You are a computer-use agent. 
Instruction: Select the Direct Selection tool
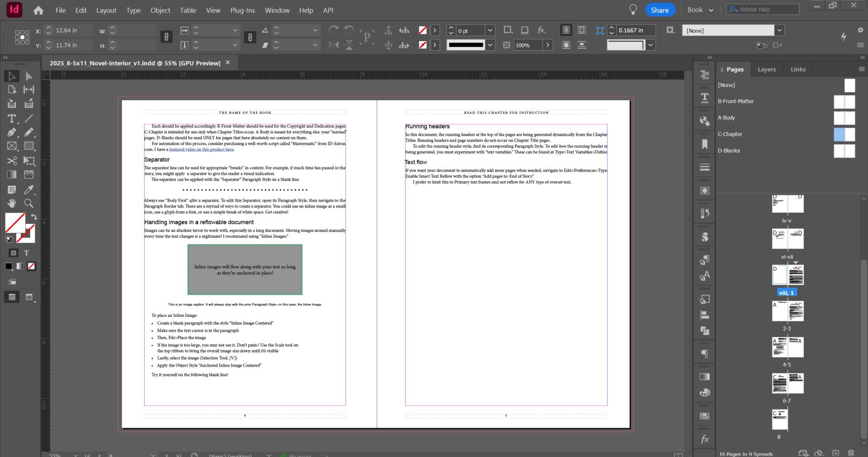[29, 76]
